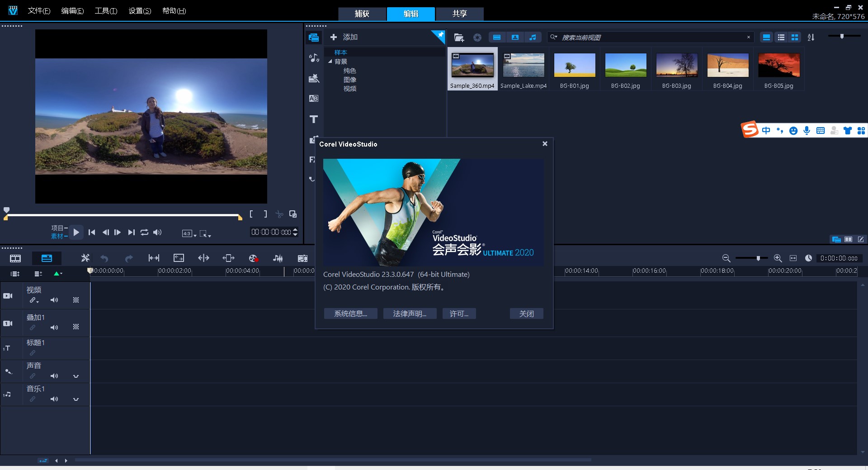The width and height of the screenshot is (868, 470).
Task: Switch to the 捕获 capture tab
Action: [362, 14]
